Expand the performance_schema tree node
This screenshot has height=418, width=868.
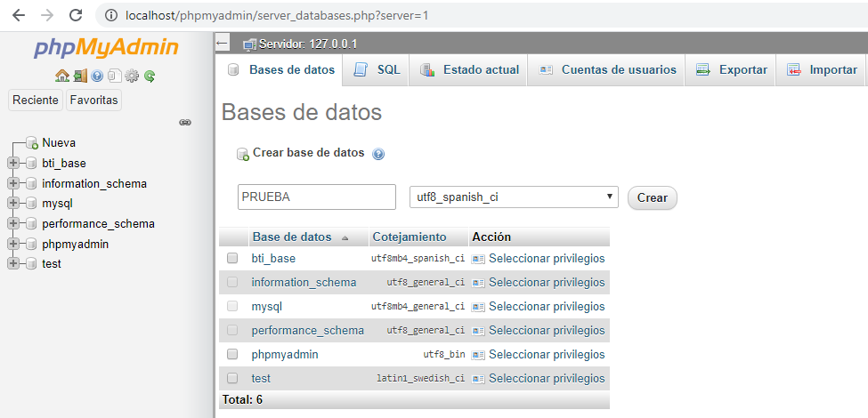12,224
